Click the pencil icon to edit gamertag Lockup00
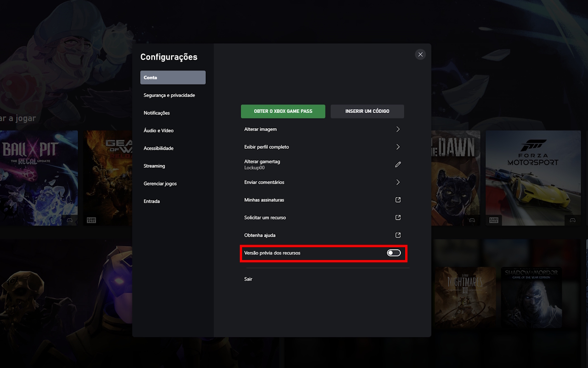Image resolution: width=588 pixels, height=368 pixels. (397, 164)
